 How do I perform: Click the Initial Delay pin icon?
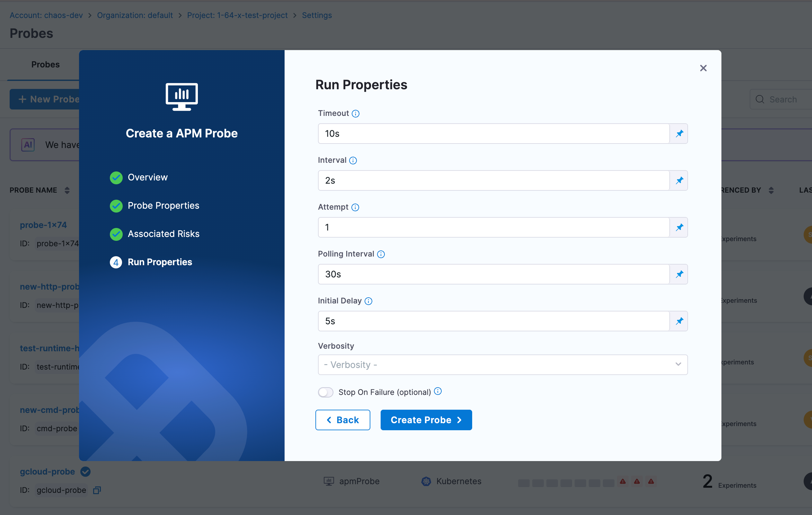(x=679, y=321)
